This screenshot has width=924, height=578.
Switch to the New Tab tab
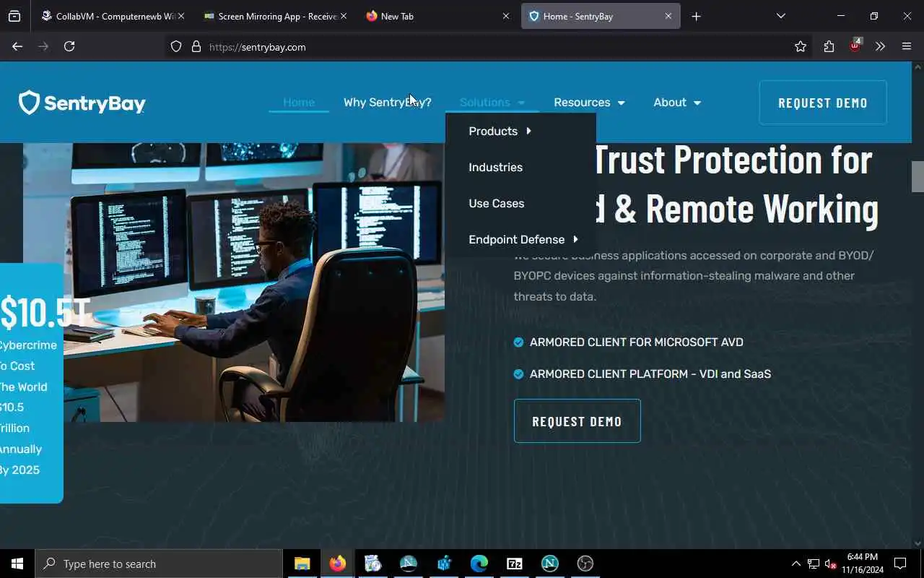[x=433, y=16]
